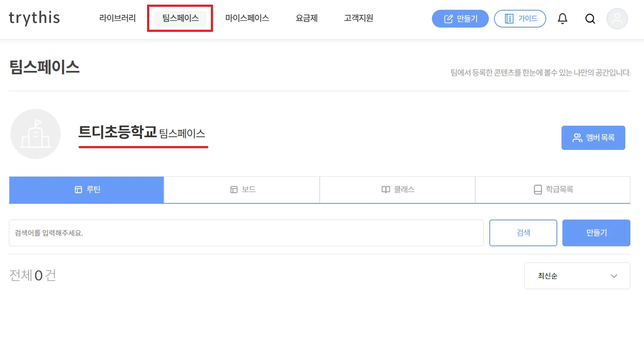Open the 멤버 목록 member list
Viewport: 644px width, 355px height.
coord(593,138)
